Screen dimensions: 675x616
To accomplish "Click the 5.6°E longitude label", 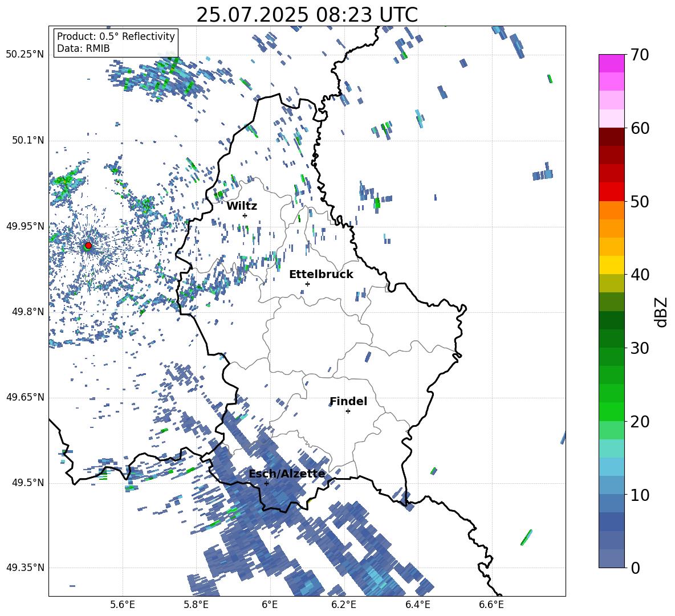I will pos(123,605).
